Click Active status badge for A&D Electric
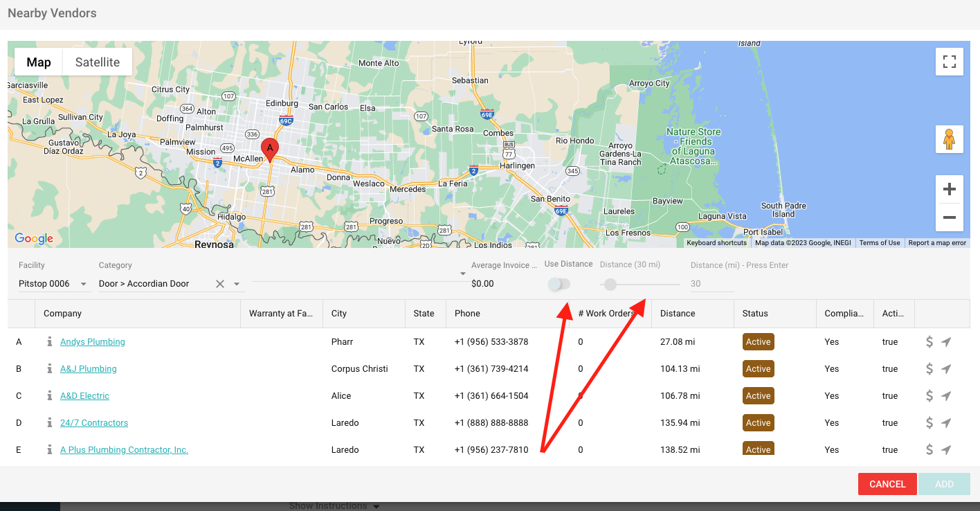This screenshot has width=980, height=511. coord(759,396)
